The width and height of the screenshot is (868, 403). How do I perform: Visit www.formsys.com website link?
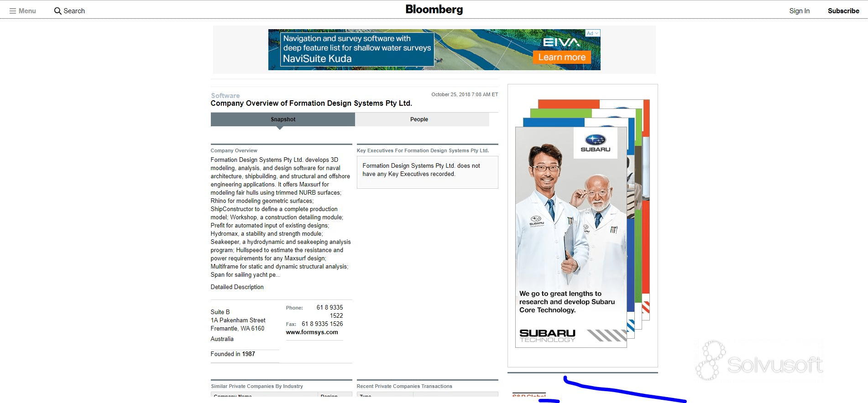(312, 332)
